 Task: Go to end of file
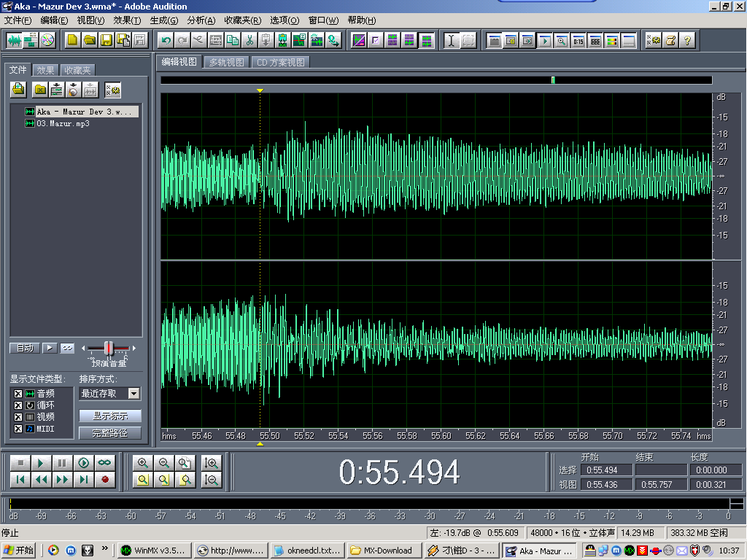pyautogui.click(x=83, y=480)
